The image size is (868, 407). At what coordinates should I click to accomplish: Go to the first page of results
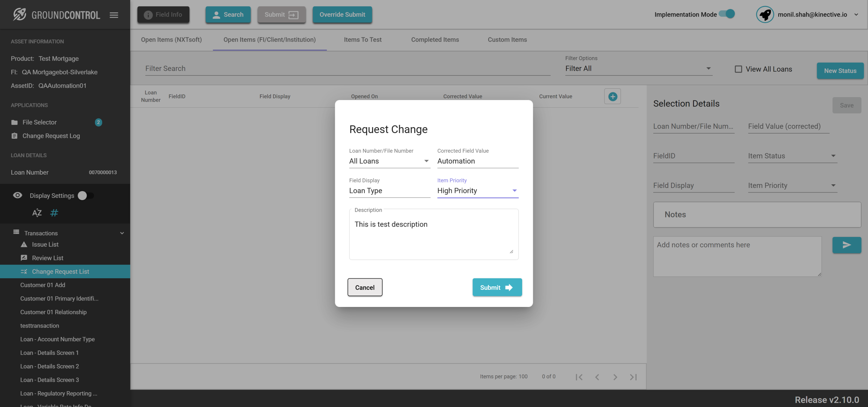point(579,377)
